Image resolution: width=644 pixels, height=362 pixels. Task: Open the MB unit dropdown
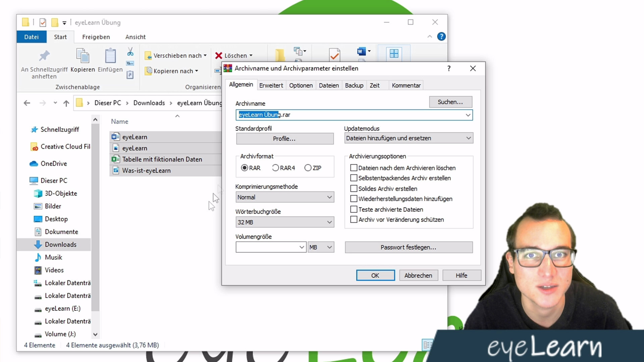click(x=321, y=247)
